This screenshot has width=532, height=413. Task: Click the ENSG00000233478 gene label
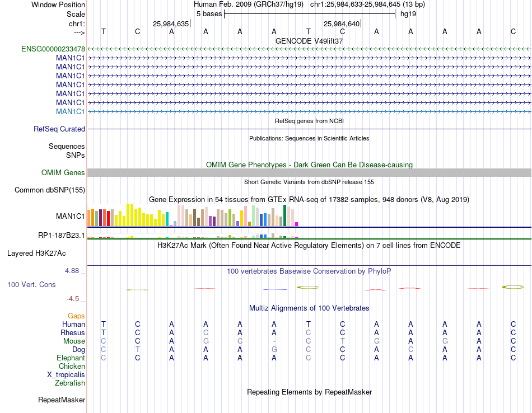coord(53,49)
